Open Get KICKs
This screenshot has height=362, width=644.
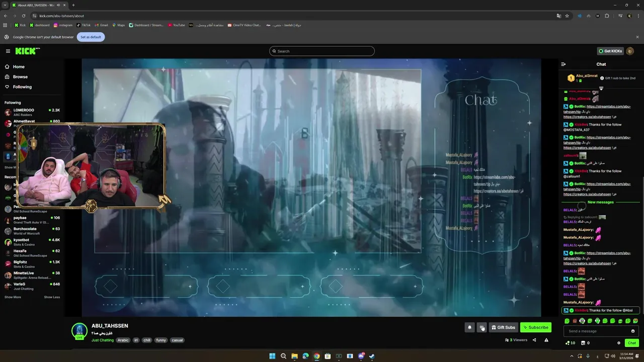[610, 51]
